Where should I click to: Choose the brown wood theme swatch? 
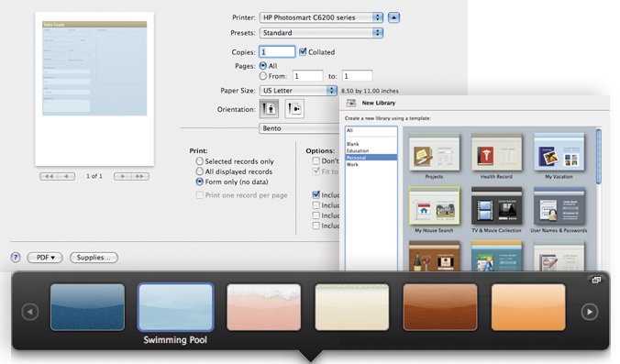[440, 307]
